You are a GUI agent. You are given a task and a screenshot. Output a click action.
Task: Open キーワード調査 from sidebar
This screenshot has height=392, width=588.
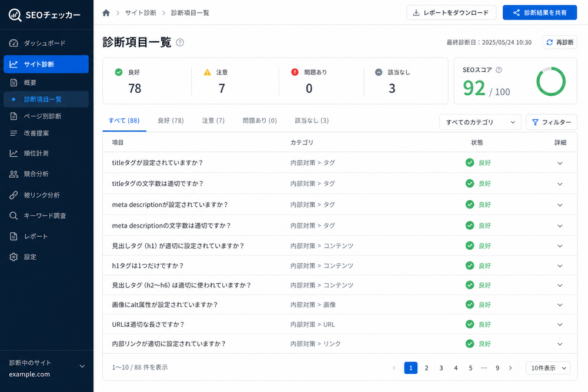pos(46,216)
